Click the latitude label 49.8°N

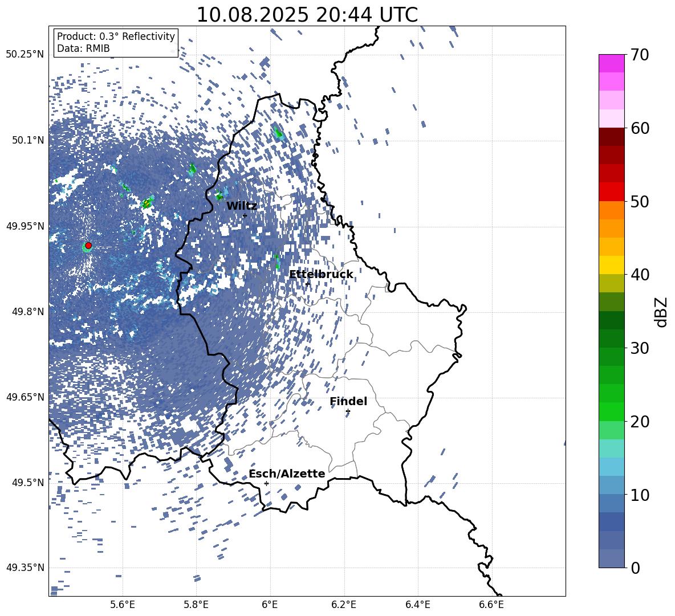click(27, 312)
